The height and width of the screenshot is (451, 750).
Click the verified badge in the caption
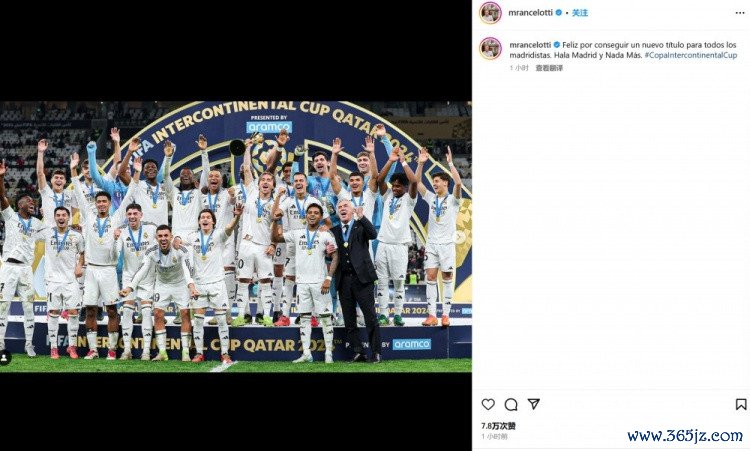click(556, 45)
